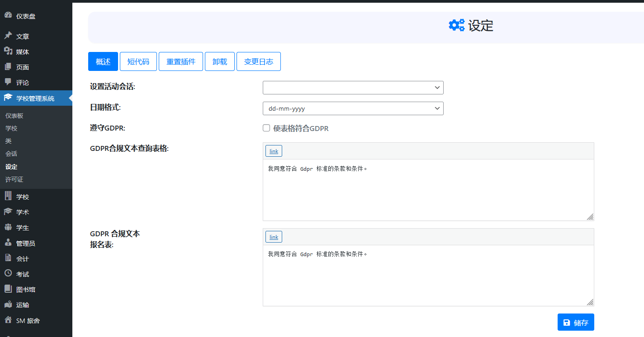The image size is (644, 337).
Task: Click the 运输 map icon
Action: click(8, 304)
